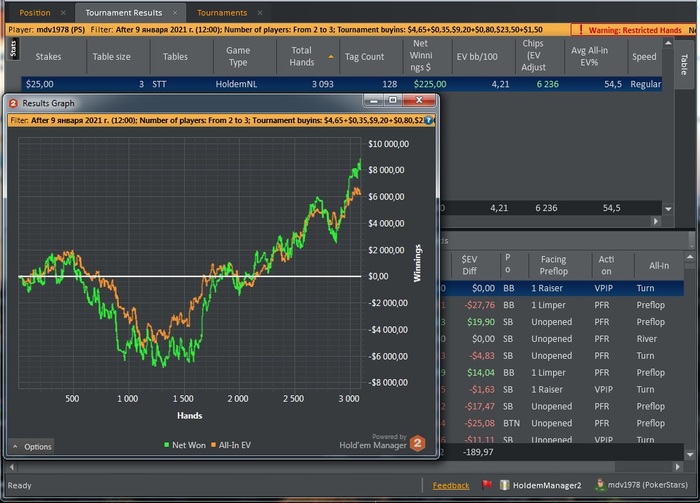This screenshot has height=503, width=700.
Task: Sort by the Tag Count column
Action: (x=364, y=57)
